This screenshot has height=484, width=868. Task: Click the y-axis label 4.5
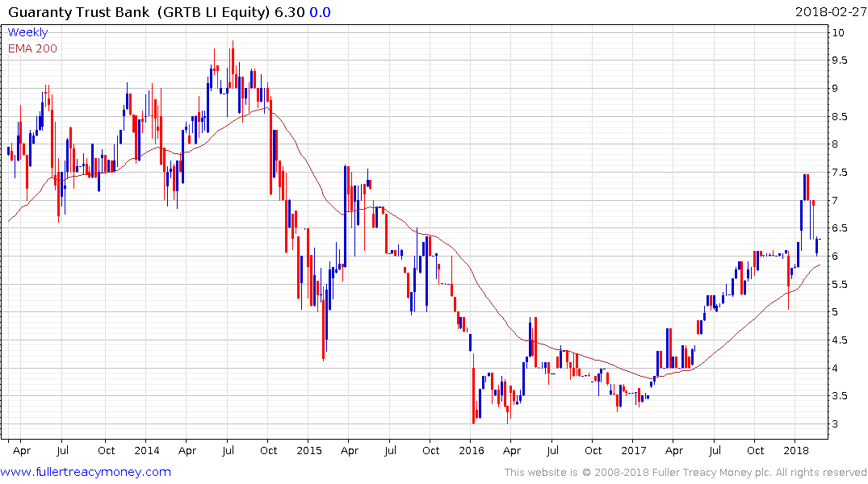click(839, 340)
